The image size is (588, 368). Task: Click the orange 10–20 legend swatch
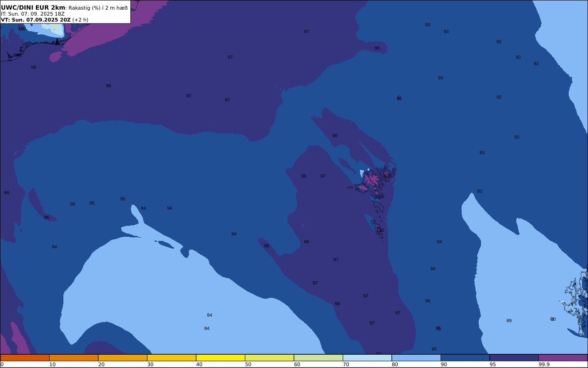pos(73,357)
